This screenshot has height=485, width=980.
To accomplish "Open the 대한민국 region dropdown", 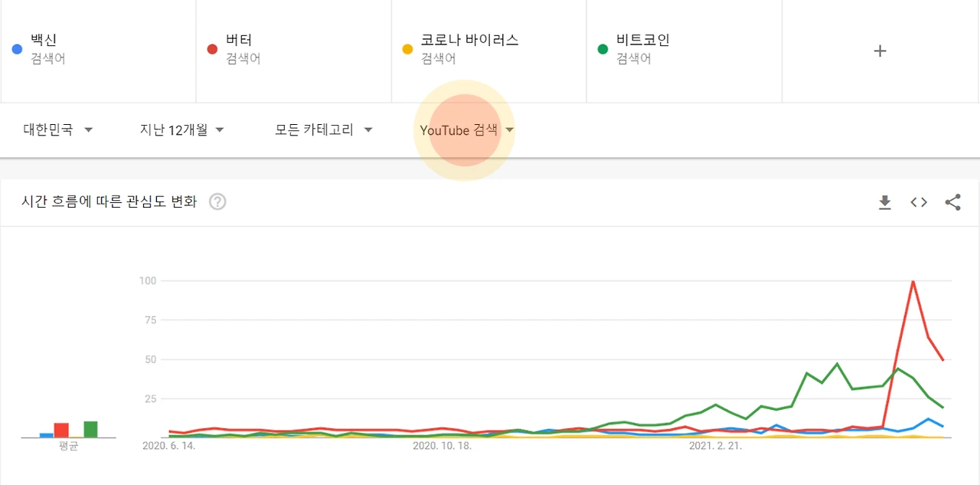I will coord(58,130).
